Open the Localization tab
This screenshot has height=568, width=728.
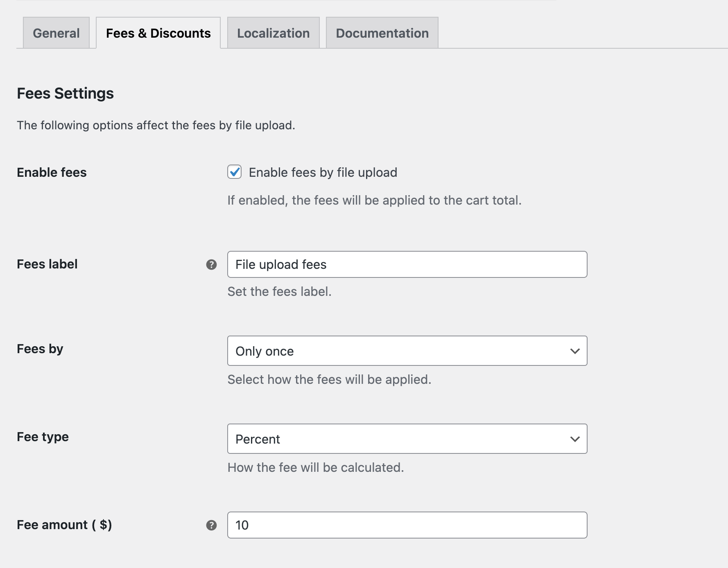coord(273,33)
